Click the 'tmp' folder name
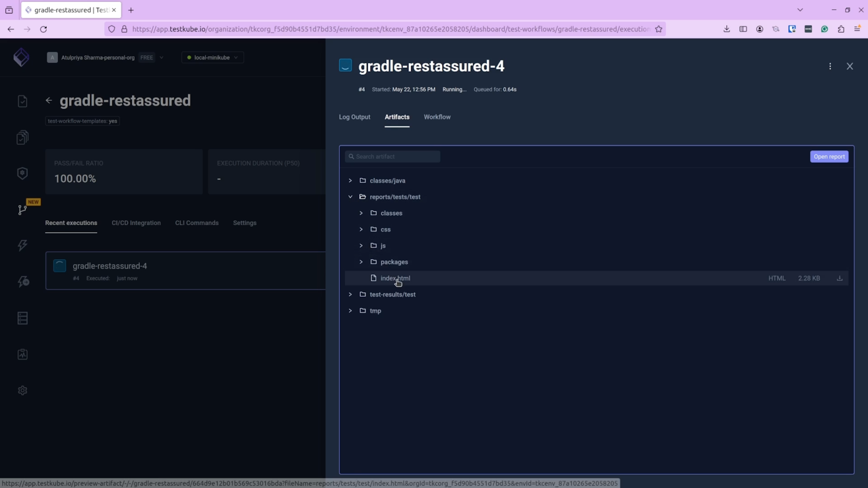 pyautogui.click(x=375, y=311)
